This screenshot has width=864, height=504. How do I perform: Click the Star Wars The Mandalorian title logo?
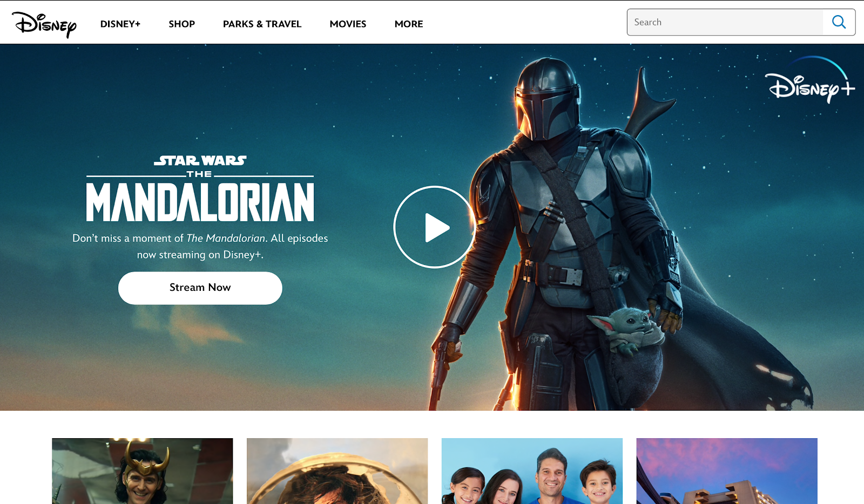click(x=200, y=188)
